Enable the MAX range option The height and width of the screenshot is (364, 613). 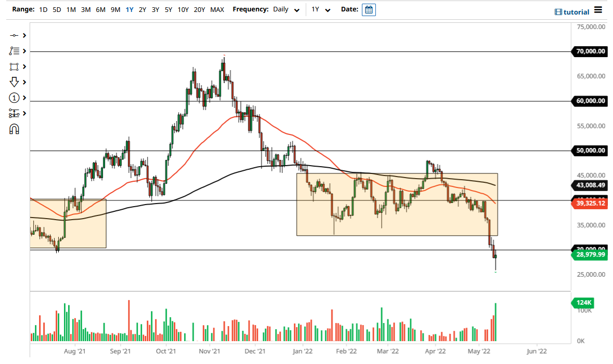(x=217, y=9)
